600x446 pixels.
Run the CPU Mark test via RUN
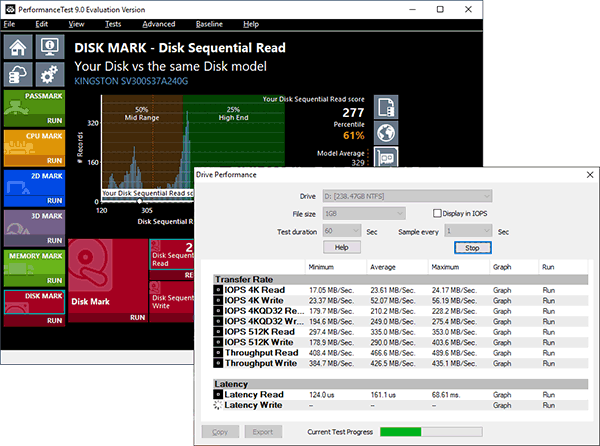point(55,161)
